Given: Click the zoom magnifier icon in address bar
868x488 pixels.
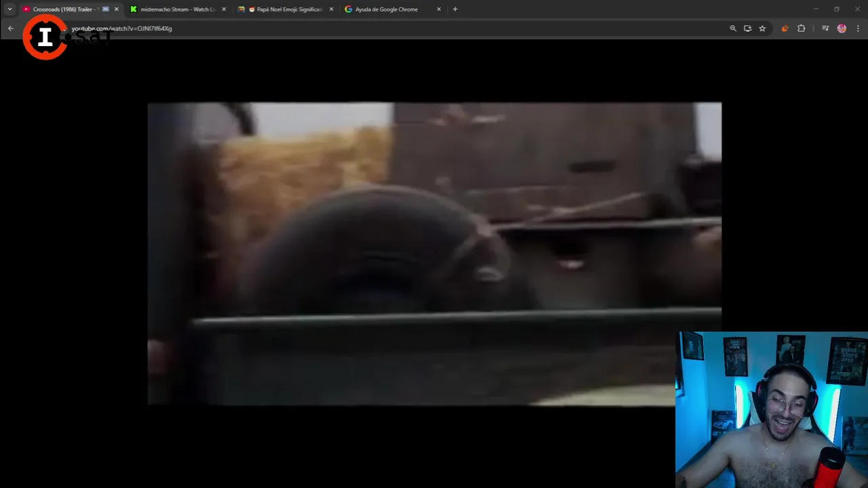Looking at the screenshot, I should pos(732,28).
